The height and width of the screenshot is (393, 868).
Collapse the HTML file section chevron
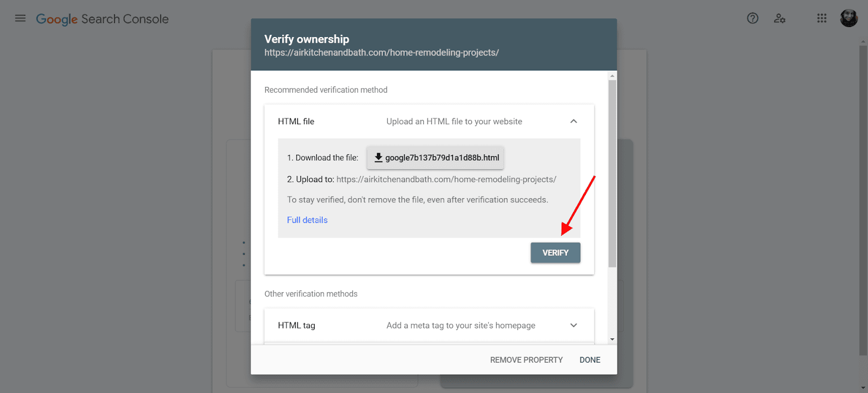[x=573, y=122]
